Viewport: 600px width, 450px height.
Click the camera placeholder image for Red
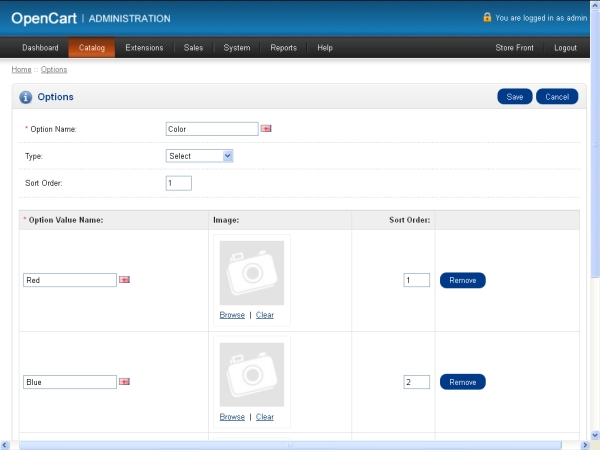[252, 273]
